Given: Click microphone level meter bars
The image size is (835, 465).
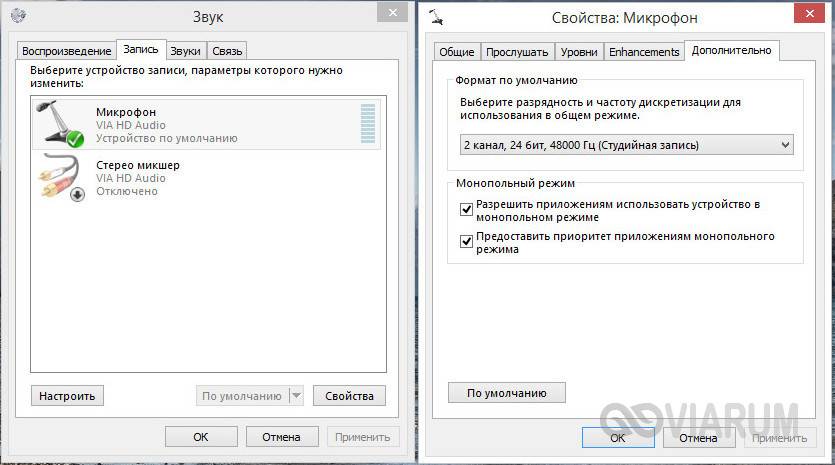Looking at the screenshot, I should click(367, 124).
